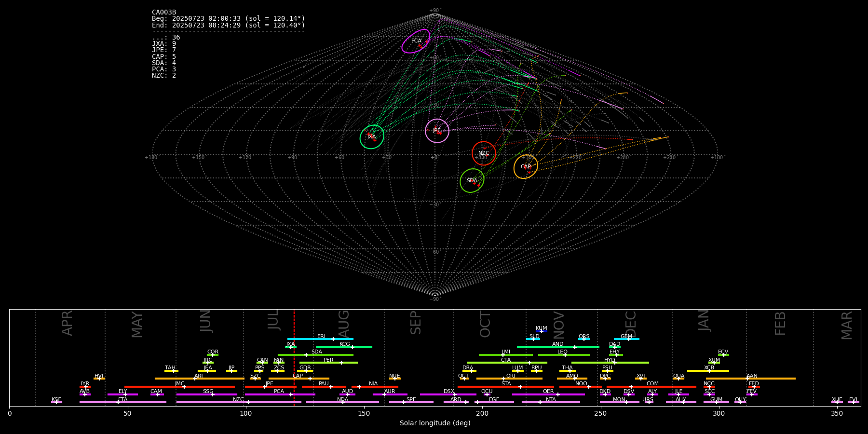Select the pink NTA shower bar in timeline

pos(551,402)
